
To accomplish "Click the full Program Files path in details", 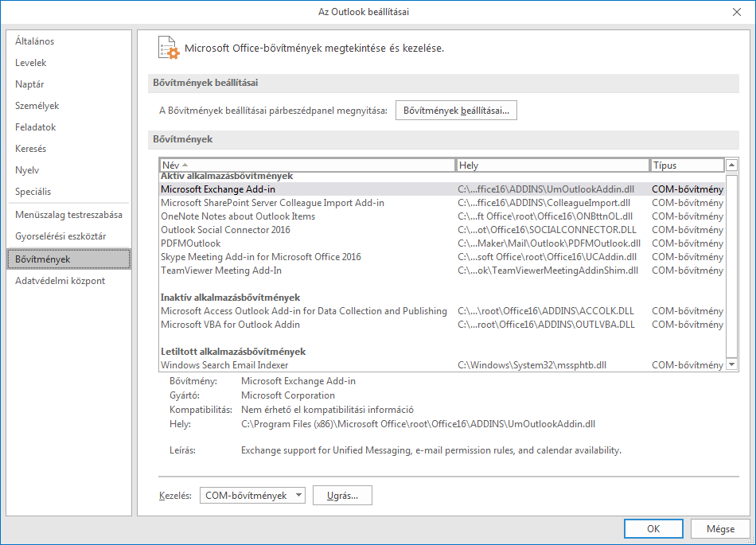I will [418, 424].
